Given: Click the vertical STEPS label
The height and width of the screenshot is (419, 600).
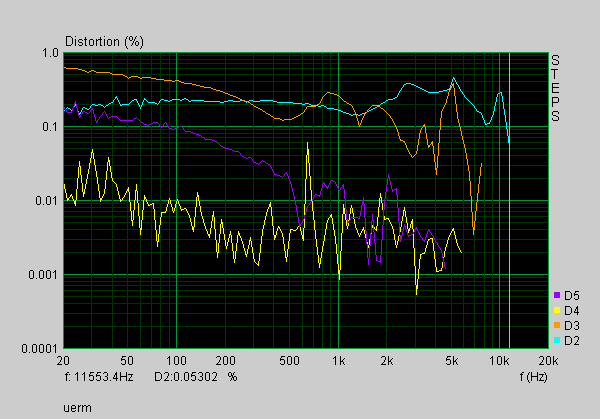Looking at the screenshot, I should (555, 88).
